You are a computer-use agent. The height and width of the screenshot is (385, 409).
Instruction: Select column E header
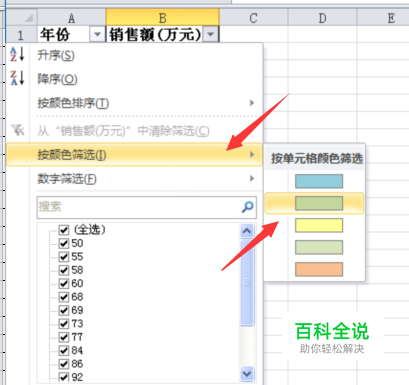click(x=383, y=18)
